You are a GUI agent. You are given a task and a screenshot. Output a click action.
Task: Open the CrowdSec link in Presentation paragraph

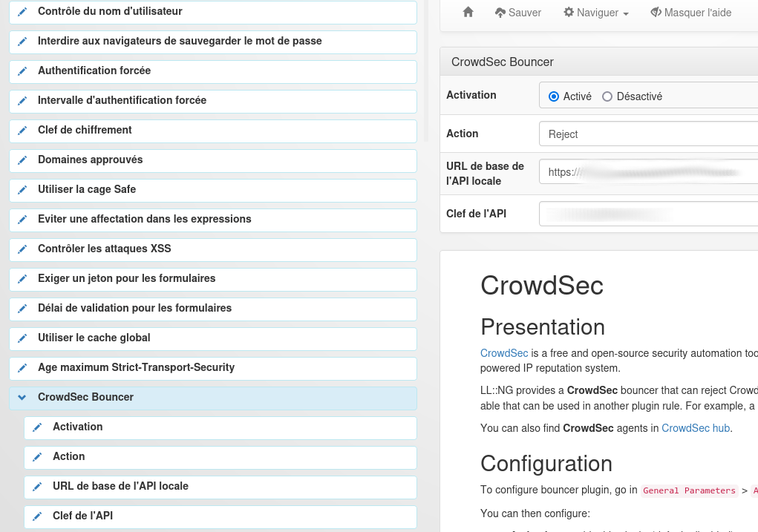tap(503, 353)
